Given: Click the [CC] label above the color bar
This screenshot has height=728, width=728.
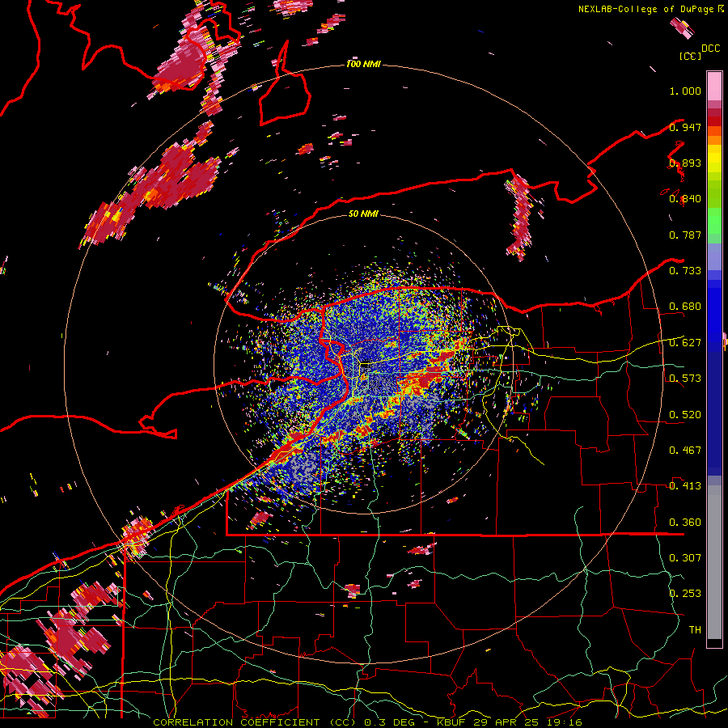Looking at the screenshot, I should (x=691, y=56).
